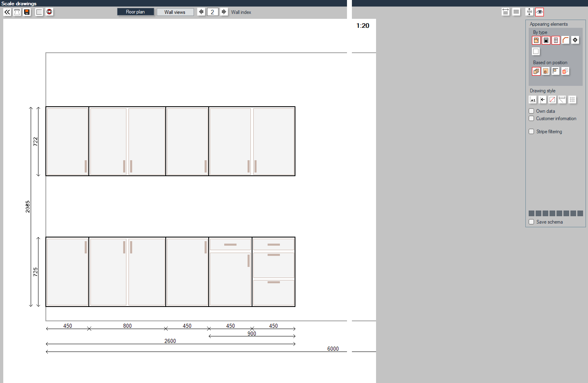Screen dimensions: 588x383
Task: Enable the Customer information checkbox
Action: coord(532,119)
